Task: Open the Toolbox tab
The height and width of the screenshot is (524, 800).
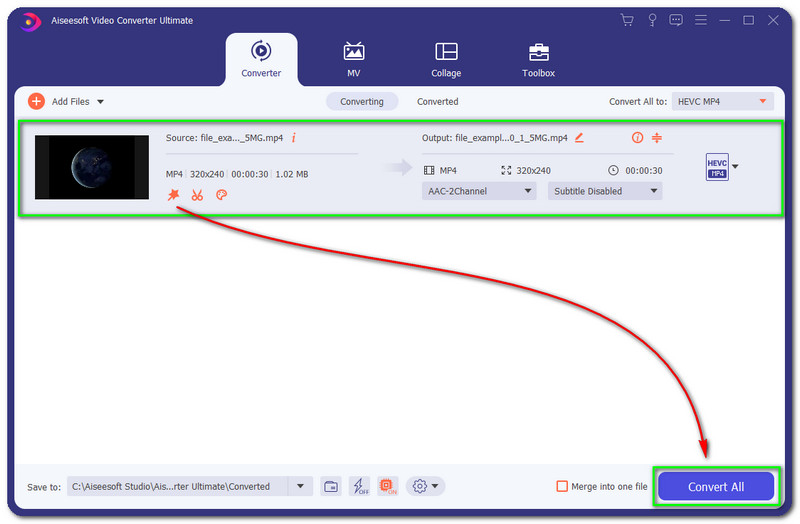Action: (538, 59)
